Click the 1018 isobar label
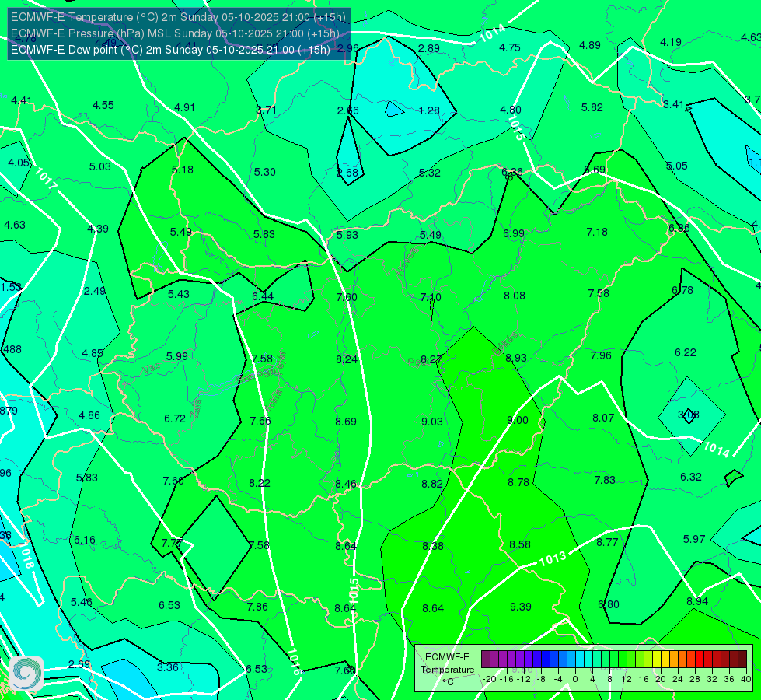 (26, 556)
